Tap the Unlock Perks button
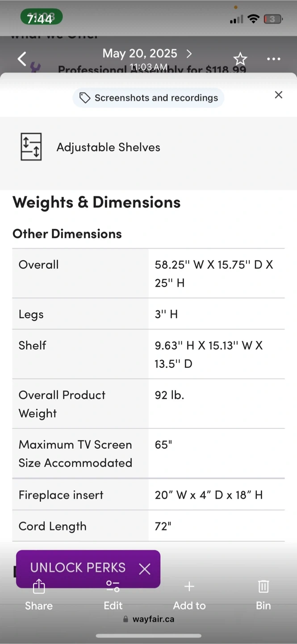297x644 pixels. pyautogui.click(x=78, y=568)
